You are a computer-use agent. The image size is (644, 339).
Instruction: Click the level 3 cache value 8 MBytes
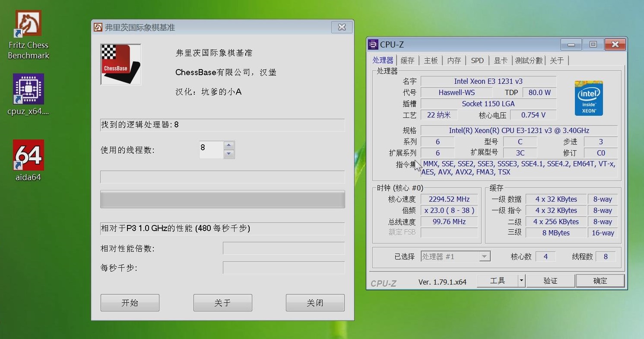coord(556,233)
